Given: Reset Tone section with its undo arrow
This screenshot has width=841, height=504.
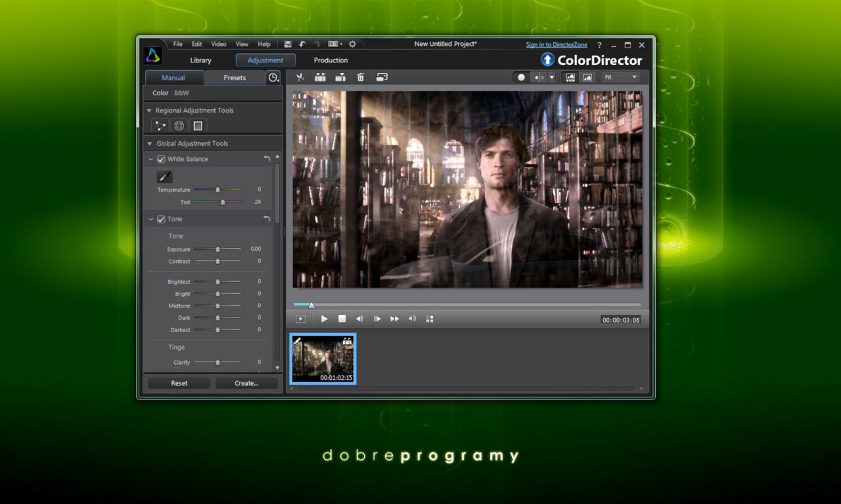Looking at the screenshot, I should 267,219.
